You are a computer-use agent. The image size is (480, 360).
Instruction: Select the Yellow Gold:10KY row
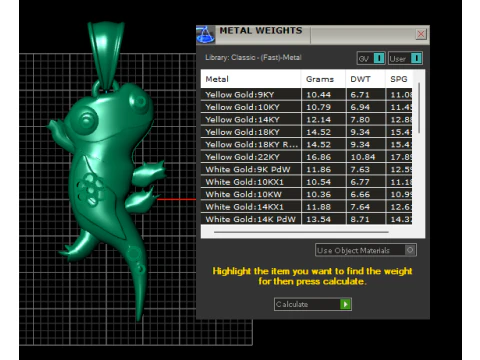pos(306,107)
